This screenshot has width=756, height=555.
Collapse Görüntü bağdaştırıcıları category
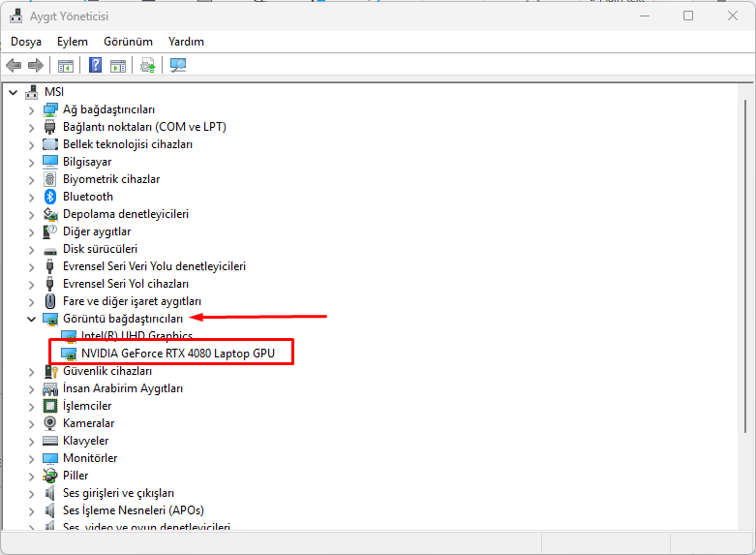[x=32, y=319]
